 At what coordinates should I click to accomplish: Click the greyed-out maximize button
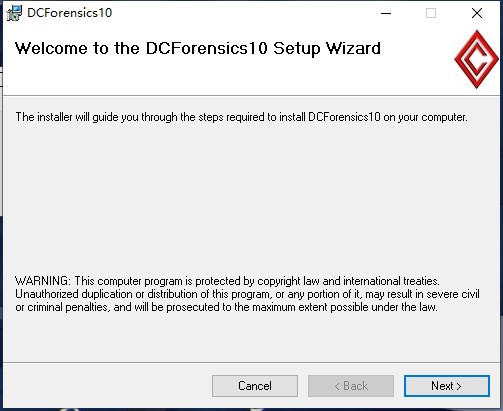click(x=431, y=13)
